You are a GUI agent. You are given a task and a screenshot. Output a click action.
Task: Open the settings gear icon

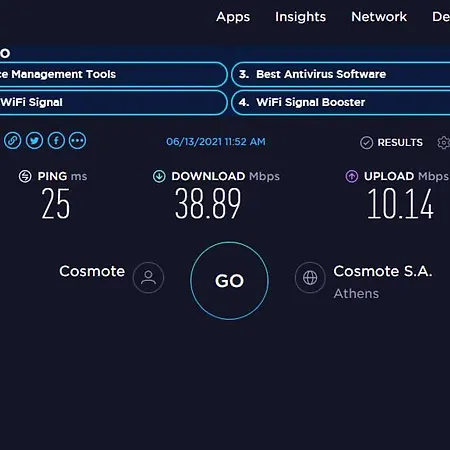click(x=444, y=143)
